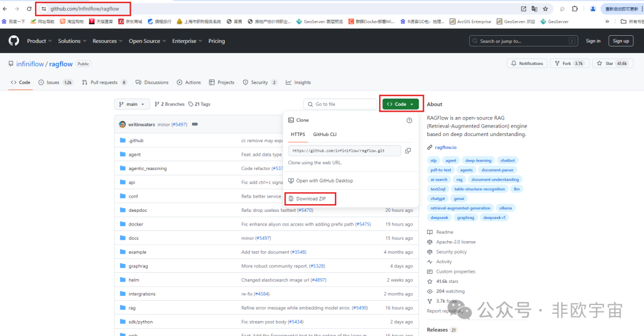Click the graphrag topic tag
Viewport: 644px width, 336px height.
tap(465, 218)
